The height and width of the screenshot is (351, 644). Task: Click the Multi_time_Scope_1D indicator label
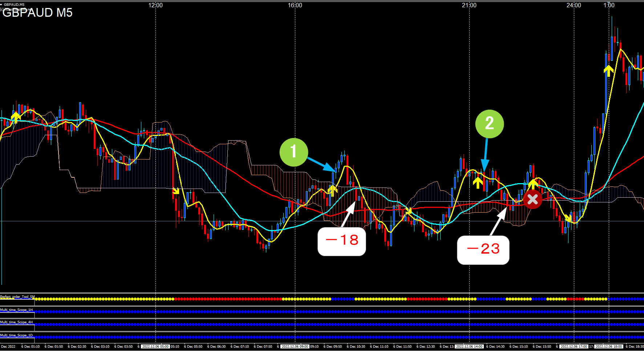16,335
